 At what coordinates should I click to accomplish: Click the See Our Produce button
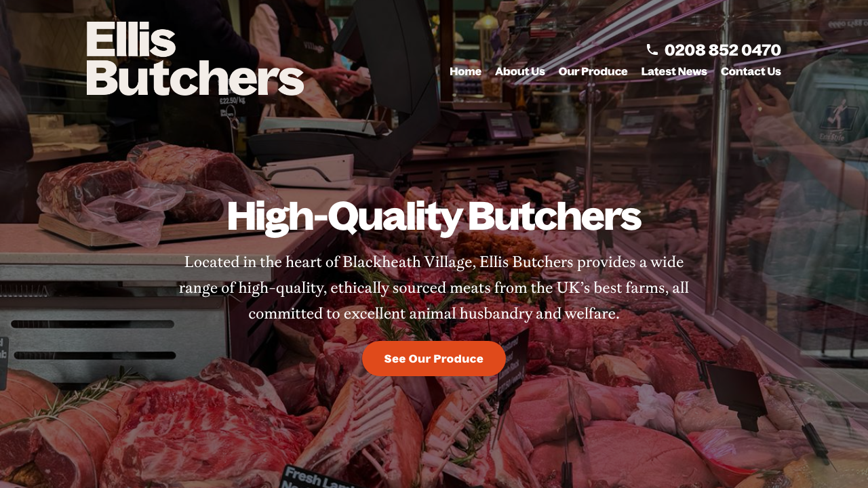(434, 359)
